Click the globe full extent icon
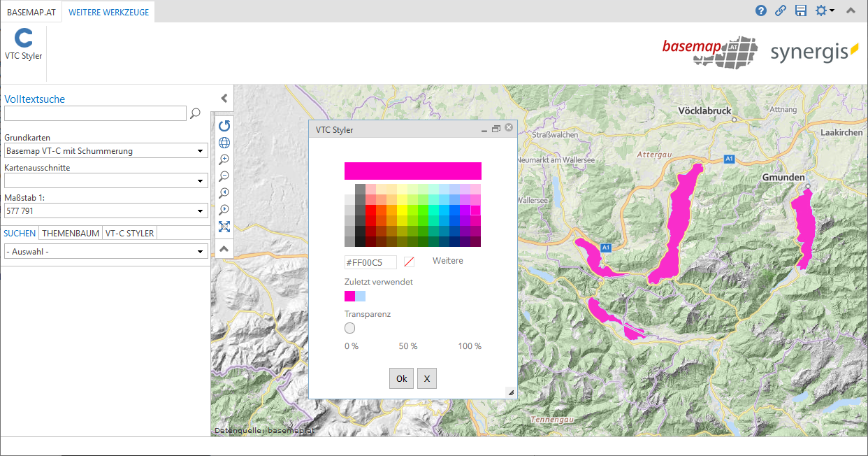This screenshot has height=456, width=868. coord(224,143)
